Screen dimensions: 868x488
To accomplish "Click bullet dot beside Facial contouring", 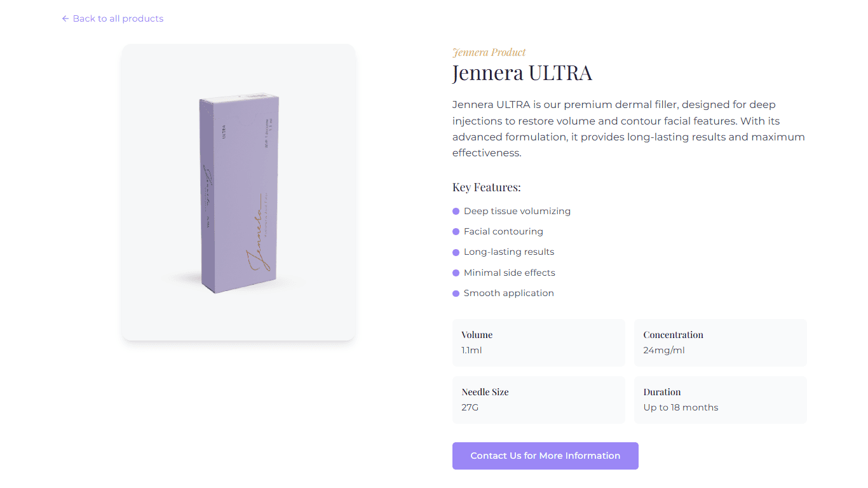I will (x=456, y=232).
